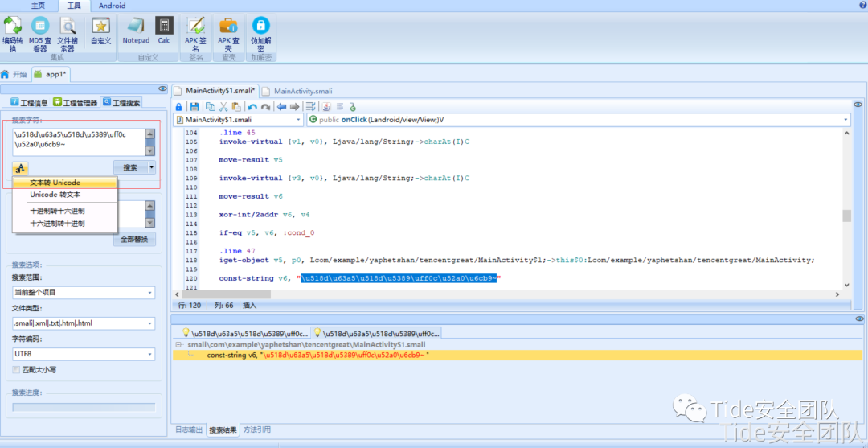Switch to the MainActivity.smali editor tab
This screenshot has width=868, height=448.
point(297,91)
